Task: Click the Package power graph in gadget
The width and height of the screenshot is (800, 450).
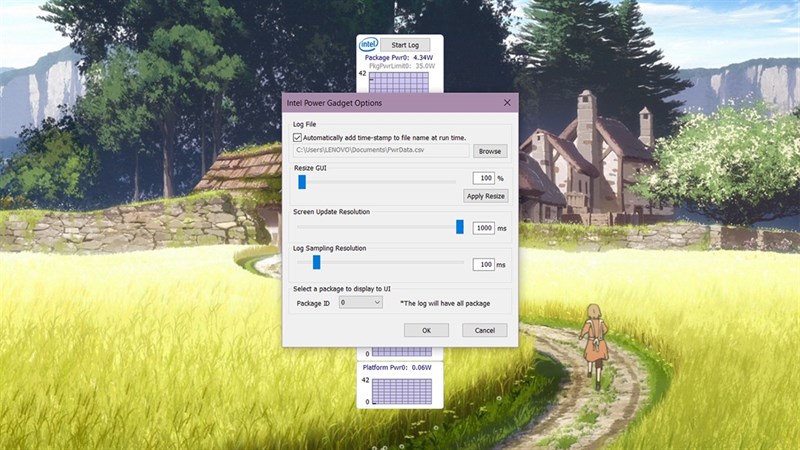Action: tap(399, 82)
